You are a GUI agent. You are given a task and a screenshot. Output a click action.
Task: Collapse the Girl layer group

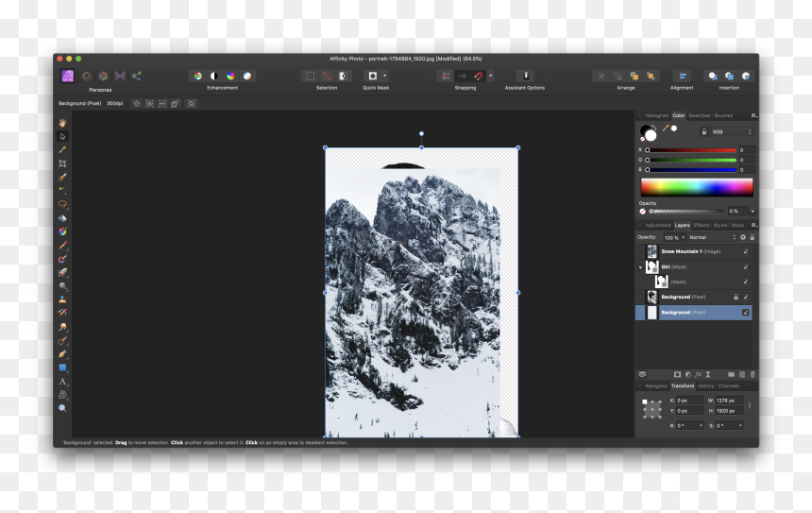[x=640, y=267]
